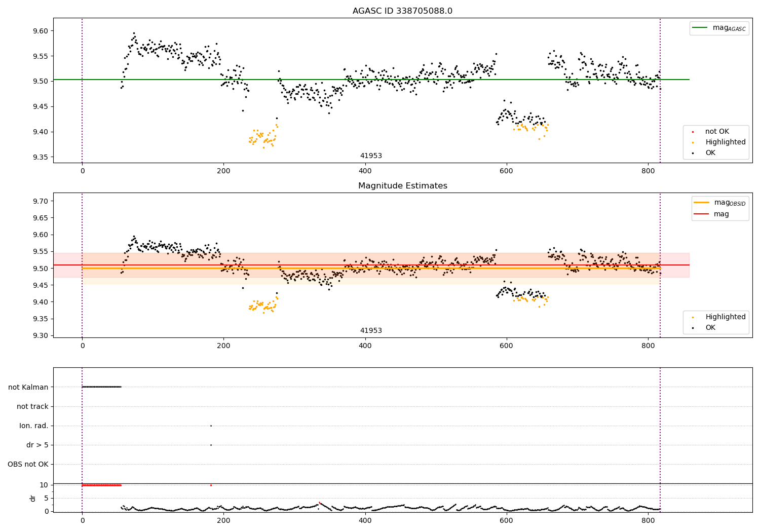Click the 'not OK' legend entry text
This screenshot has width=760, height=532.
(x=717, y=132)
